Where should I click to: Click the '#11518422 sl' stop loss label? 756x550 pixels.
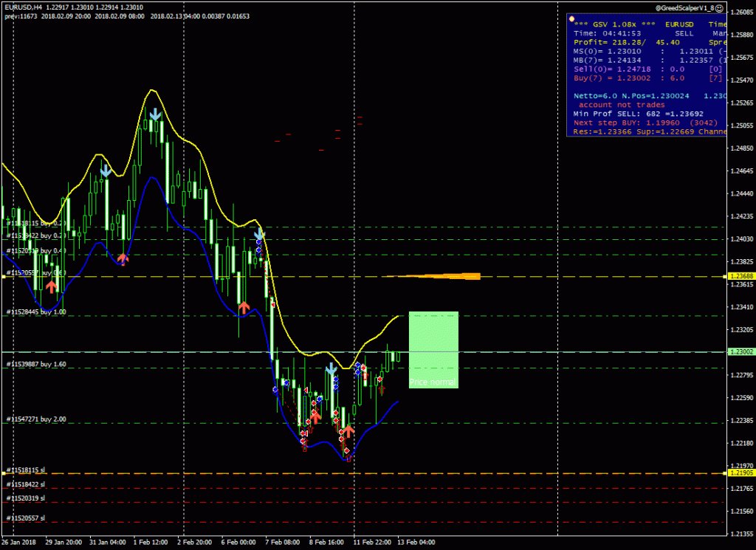pyautogui.click(x=26, y=484)
